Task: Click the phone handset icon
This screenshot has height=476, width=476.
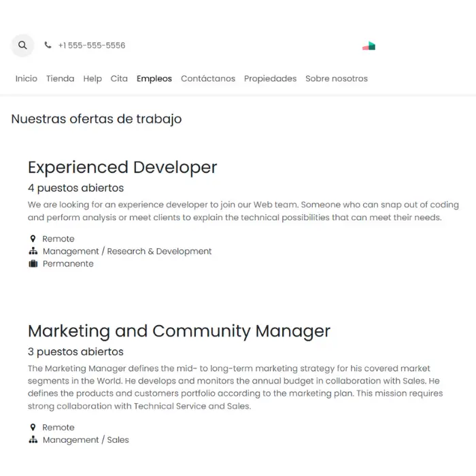Action: [48, 46]
